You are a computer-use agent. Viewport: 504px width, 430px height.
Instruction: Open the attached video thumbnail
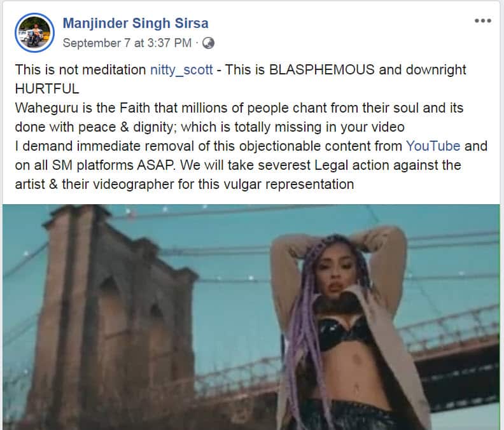click(251, 317)
